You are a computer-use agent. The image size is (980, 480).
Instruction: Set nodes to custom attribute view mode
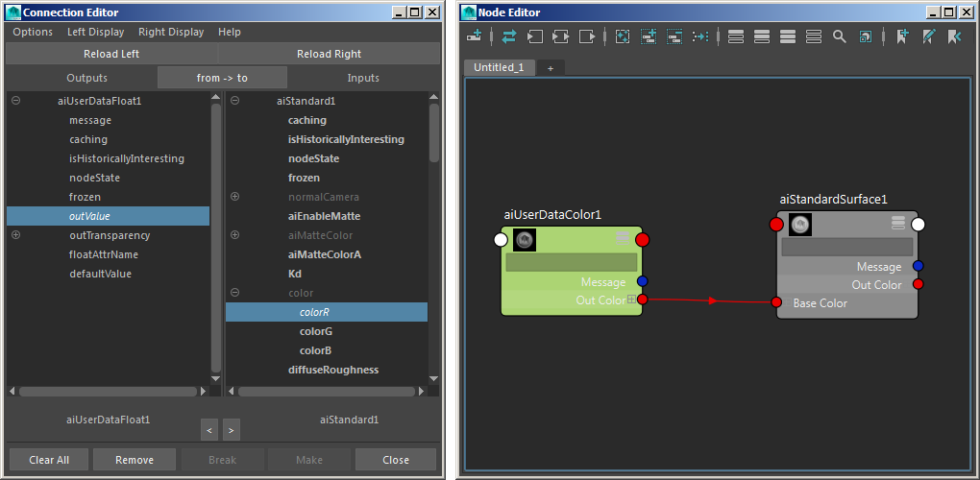coord(813,36)
